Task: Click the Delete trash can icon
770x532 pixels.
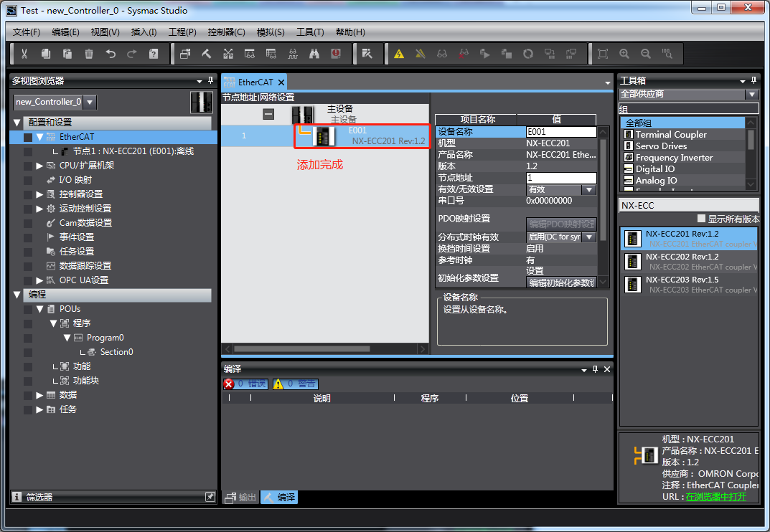Action: [x=89, y=54]
